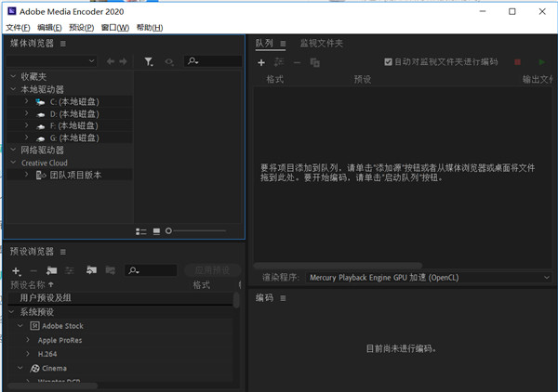
Task: Click the new preset plus icon
Action: pos(16,270)
